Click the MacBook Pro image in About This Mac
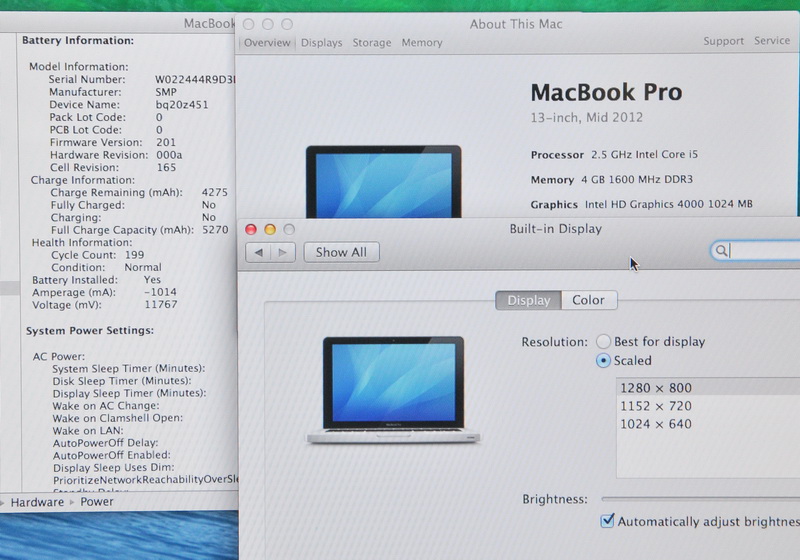Image resolution: width=800 pixels, height=560 pixels. coord(383,182)
